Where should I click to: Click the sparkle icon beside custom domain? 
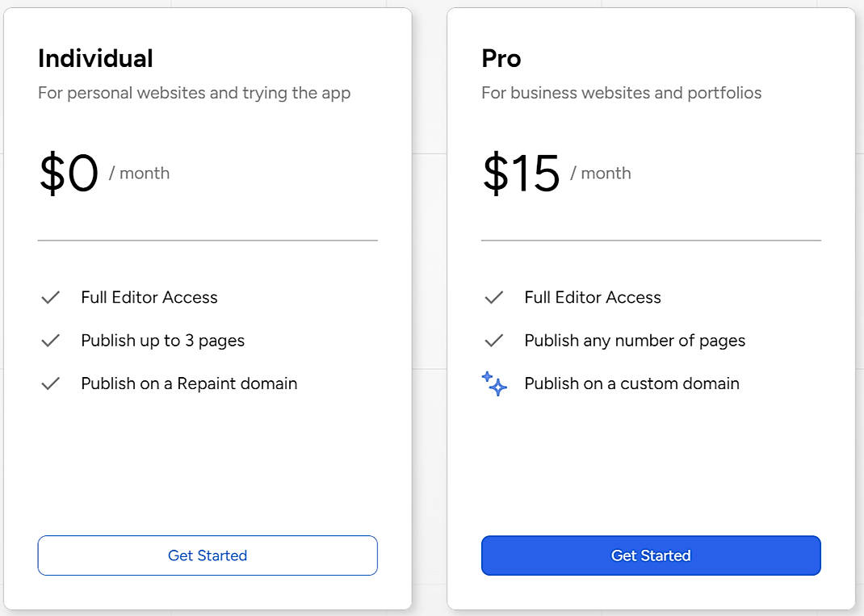point(494,383)
